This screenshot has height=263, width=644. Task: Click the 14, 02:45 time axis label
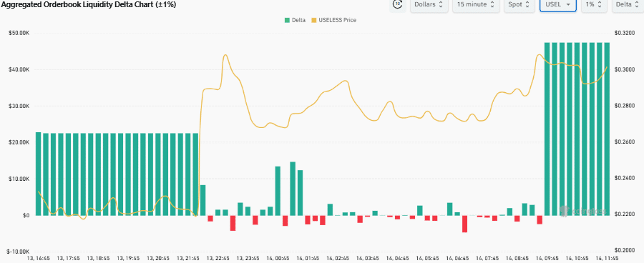[x=338, y=259]
